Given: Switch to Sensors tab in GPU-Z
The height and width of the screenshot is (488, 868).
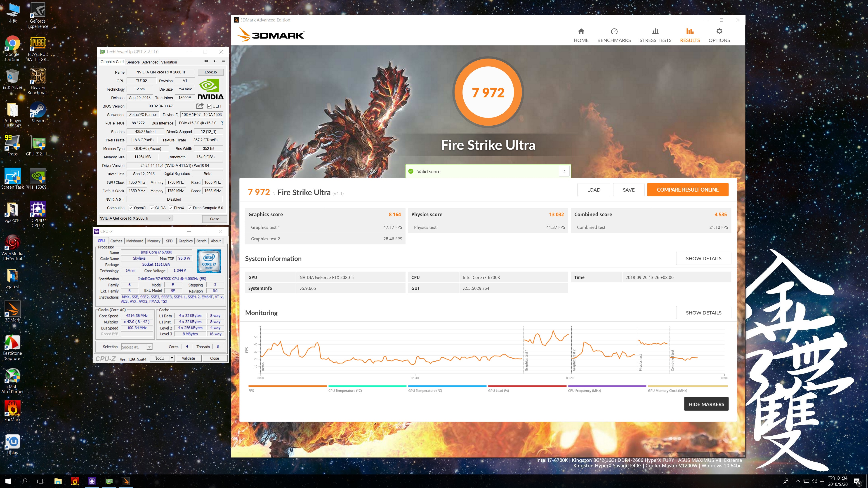Looking at the screenshot, I should pos(133,62).
